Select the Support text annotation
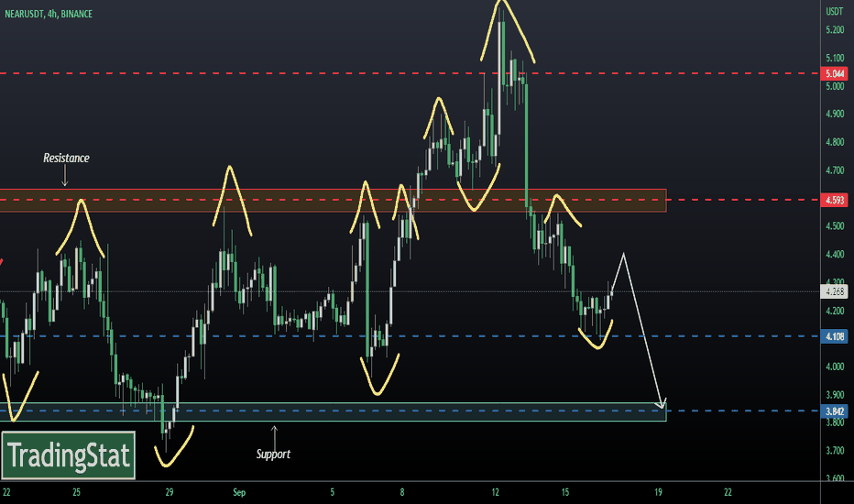The image size is (854, 504). click(273, 454)
